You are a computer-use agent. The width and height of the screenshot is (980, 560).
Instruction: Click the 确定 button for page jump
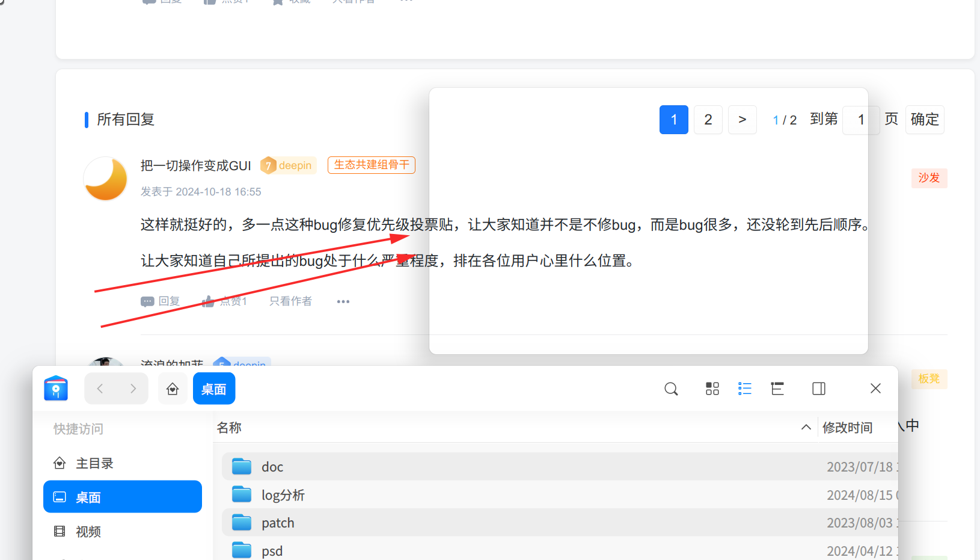point(925,120)
